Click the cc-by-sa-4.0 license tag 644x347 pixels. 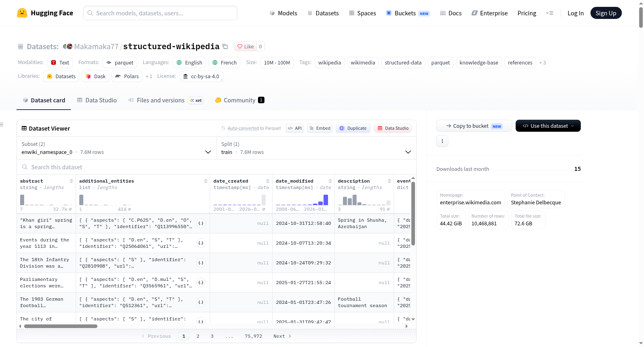[201, 76]
